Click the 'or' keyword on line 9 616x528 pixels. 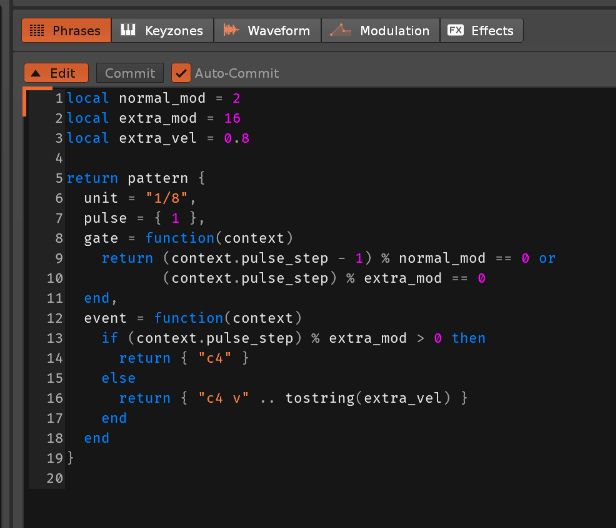tap(547, 258)
